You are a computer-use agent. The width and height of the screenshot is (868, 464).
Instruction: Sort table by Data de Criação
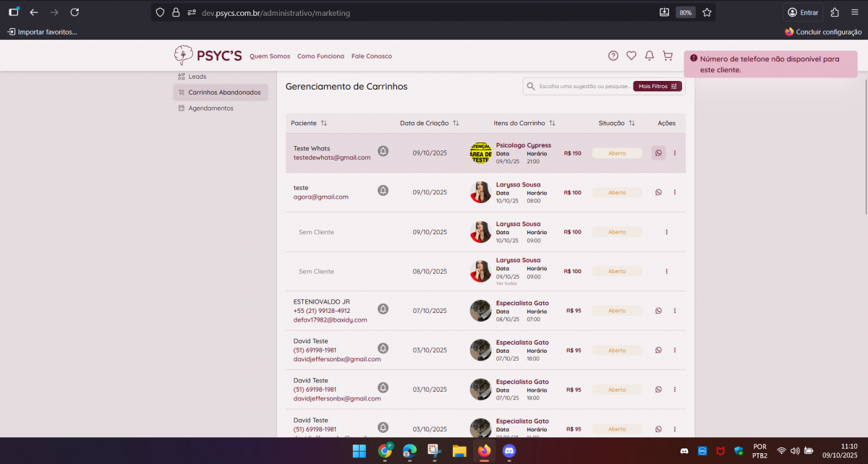tap(456, 124)
